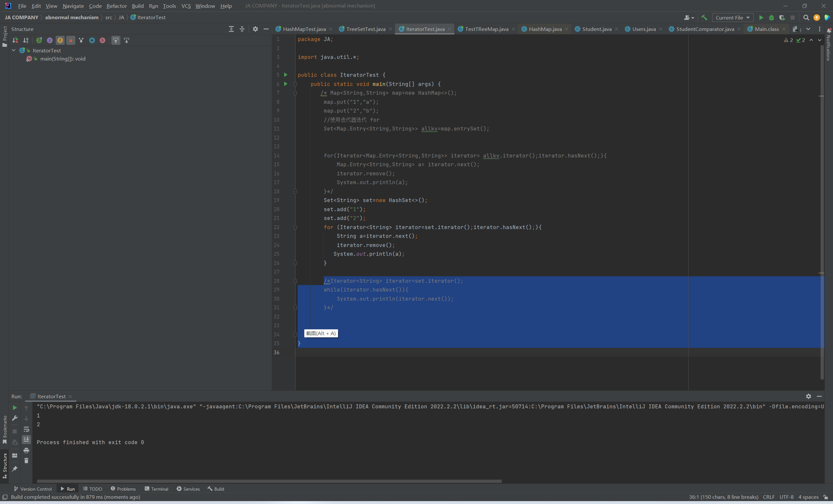The width and height of the screenshot is (833, 504).
Task: Toggle Always Select Opened Element in Structure
Action: point(116,40)
